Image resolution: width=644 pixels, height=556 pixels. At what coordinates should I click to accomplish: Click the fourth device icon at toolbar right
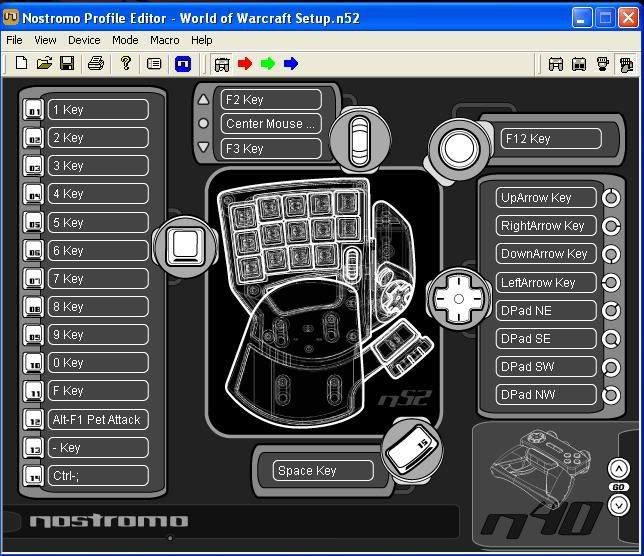coord(626,64)
